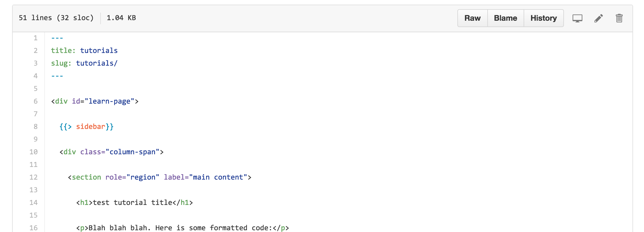Select line number 16
Image resolution: width=644 pixels, height=232 pixels.
[33, 228]
